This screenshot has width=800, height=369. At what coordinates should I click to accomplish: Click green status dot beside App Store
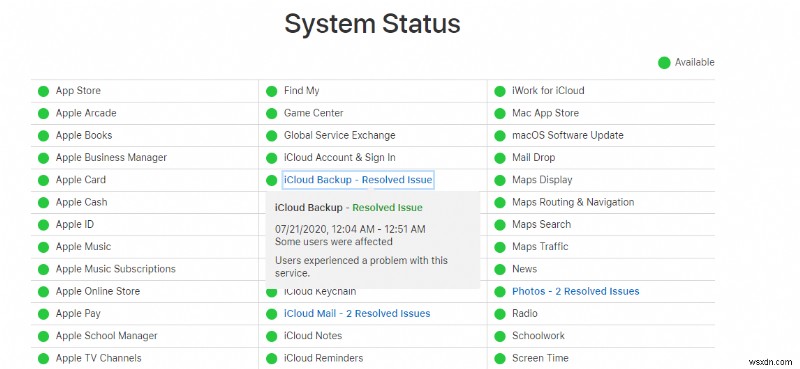pyautogui.click(x=43, y=91)
